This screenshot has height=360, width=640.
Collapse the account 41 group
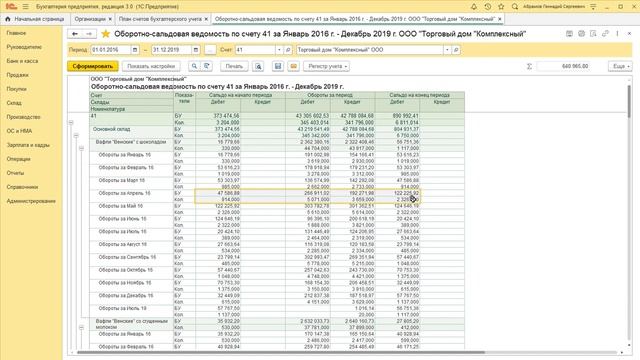point(71,122)
